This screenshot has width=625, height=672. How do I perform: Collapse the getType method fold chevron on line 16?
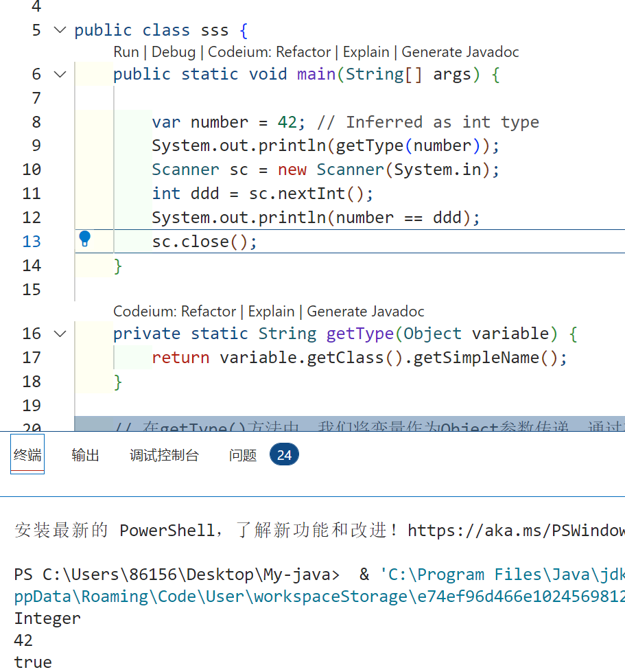tap(60, 334)
